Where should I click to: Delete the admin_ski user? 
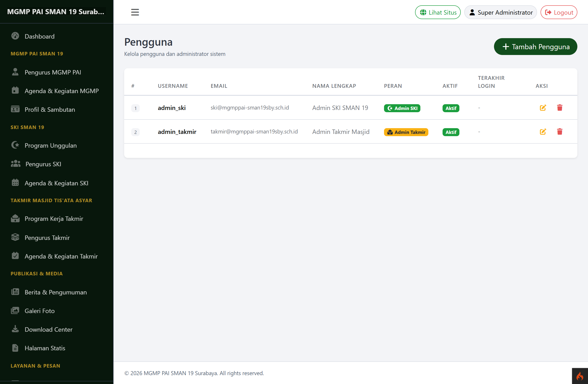coord(560,108)
